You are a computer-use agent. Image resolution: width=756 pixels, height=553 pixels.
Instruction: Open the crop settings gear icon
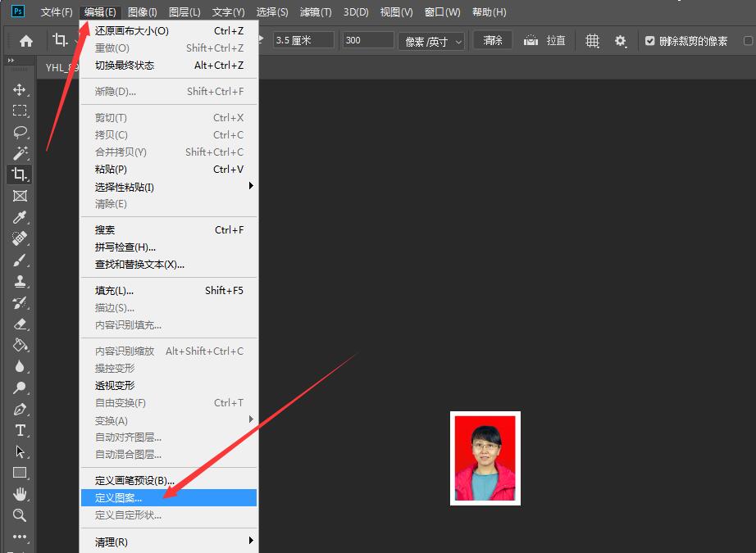(620, 40)
